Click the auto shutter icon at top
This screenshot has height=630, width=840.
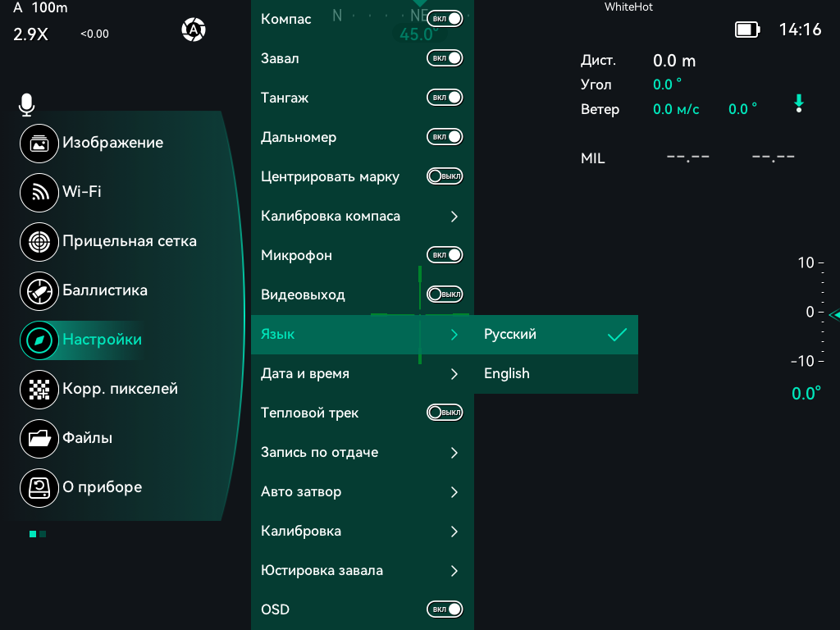194,30
